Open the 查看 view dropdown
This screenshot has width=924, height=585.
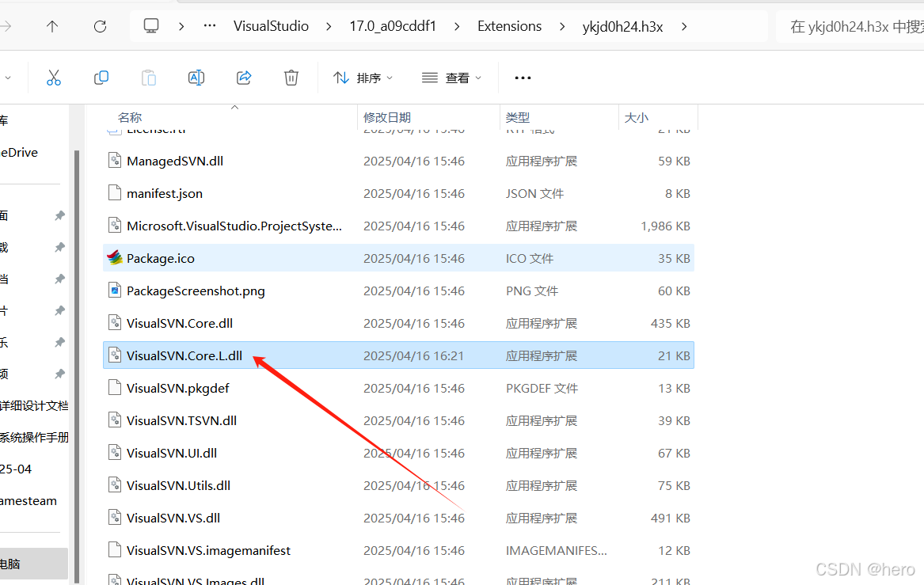(452, 78)
